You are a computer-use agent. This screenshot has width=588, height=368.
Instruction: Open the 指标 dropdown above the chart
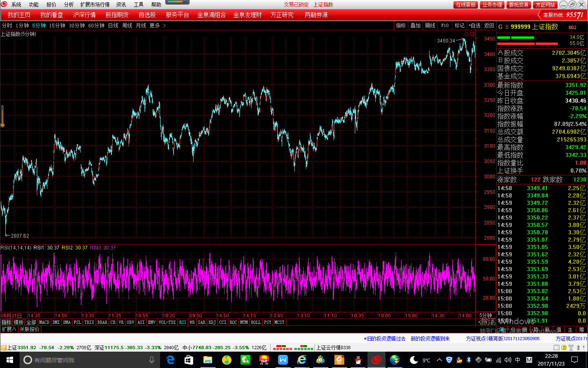coord(401,25)
